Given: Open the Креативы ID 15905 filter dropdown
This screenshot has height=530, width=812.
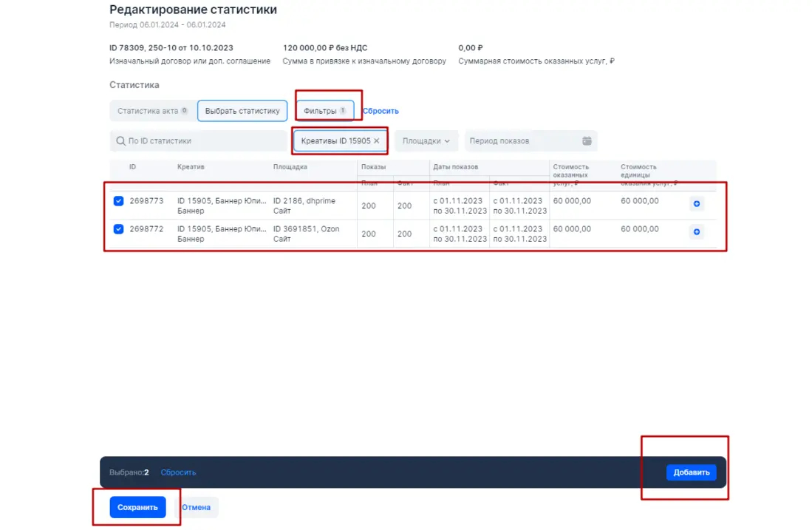Looking at the screenshot, I should pyautogui.click(x=335, y=141).
